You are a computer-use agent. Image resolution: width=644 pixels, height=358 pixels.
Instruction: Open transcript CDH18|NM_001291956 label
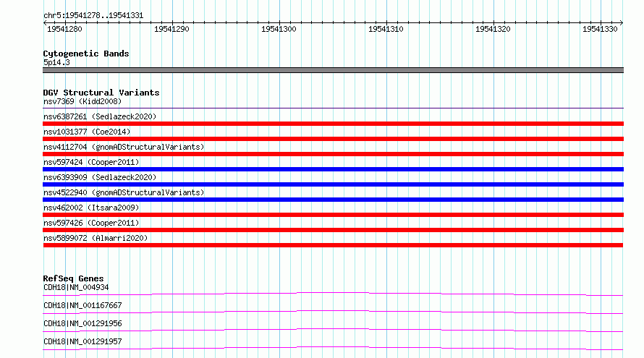(82, 323)
